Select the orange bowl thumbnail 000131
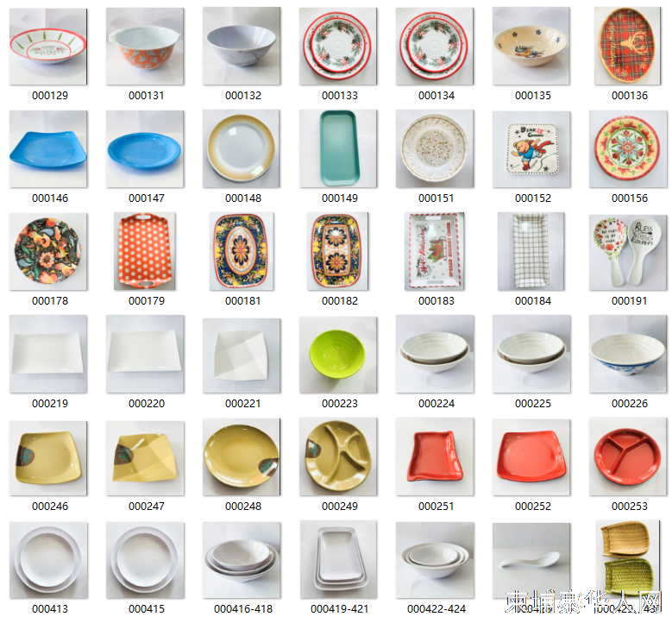 [145, 47]
